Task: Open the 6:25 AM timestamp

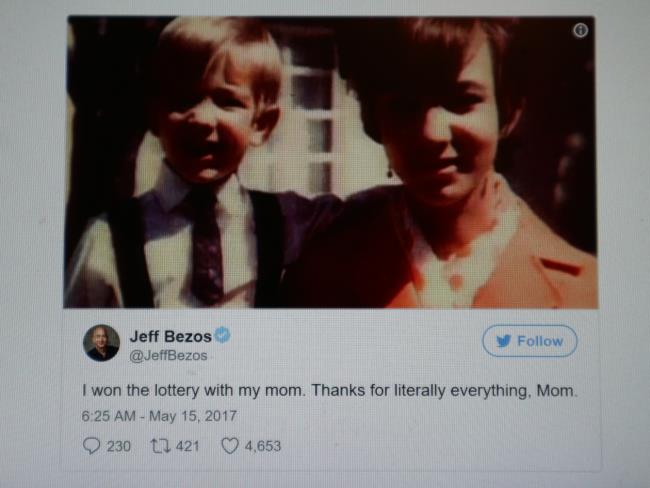Action: click(109, 416)
